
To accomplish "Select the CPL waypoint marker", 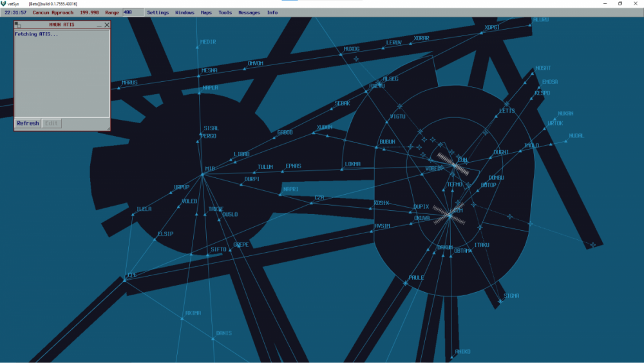I will (x=124, y=279).
